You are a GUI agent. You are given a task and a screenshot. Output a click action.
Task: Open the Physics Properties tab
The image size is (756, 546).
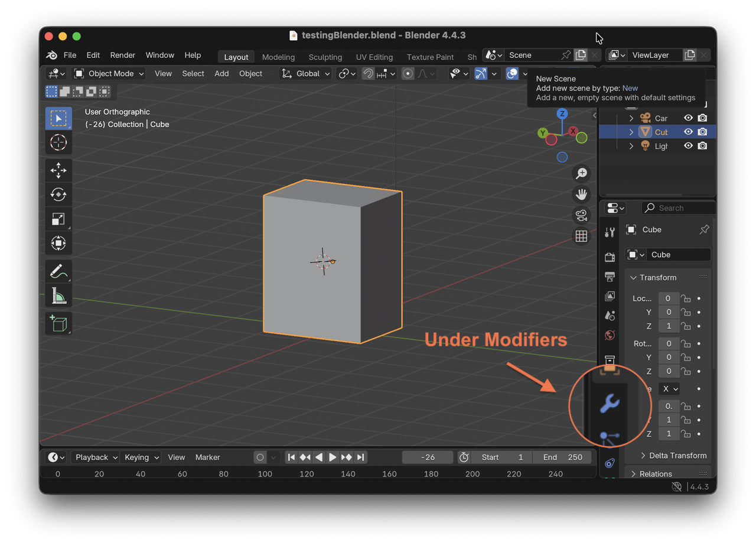(x=610, y=463)
